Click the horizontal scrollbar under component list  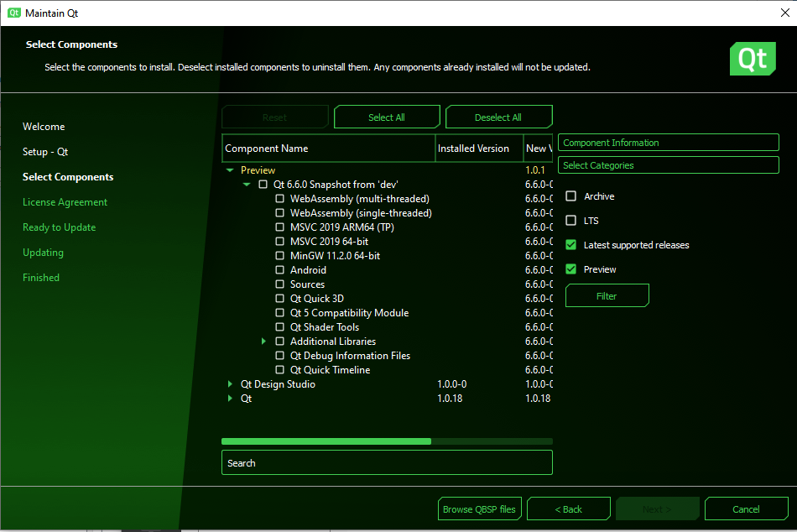pos(326,441)
